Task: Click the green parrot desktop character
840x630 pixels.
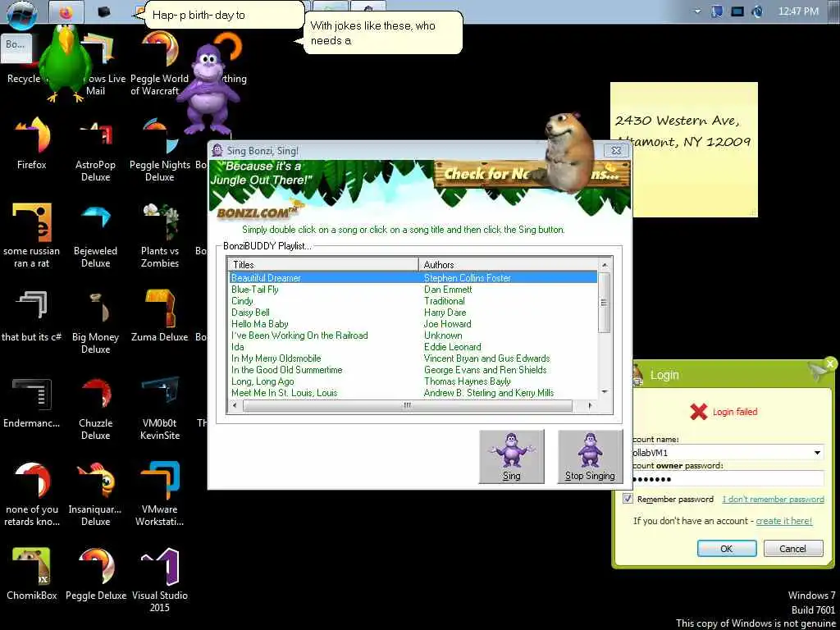Action: tap(66, 62)
